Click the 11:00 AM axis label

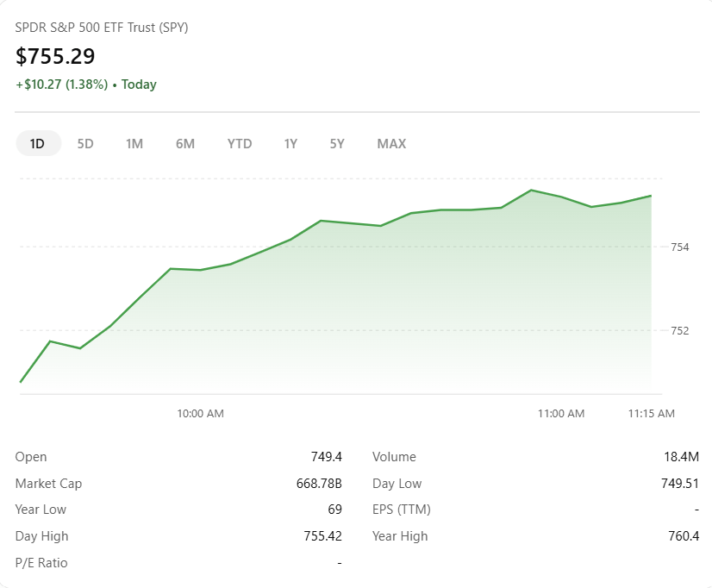tap(561, 413)
